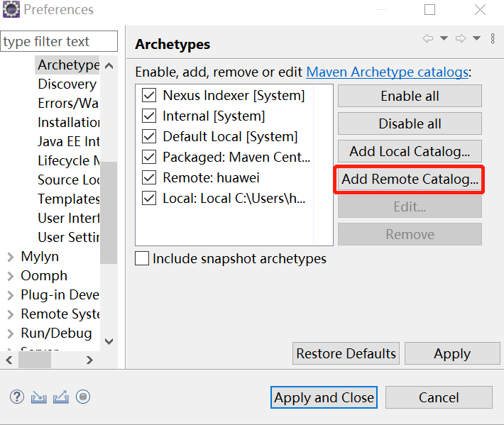Toggle the Nexus Indexer [System] checkbox
The width and height of the screenshot is (504, 425).
[149, 95]
